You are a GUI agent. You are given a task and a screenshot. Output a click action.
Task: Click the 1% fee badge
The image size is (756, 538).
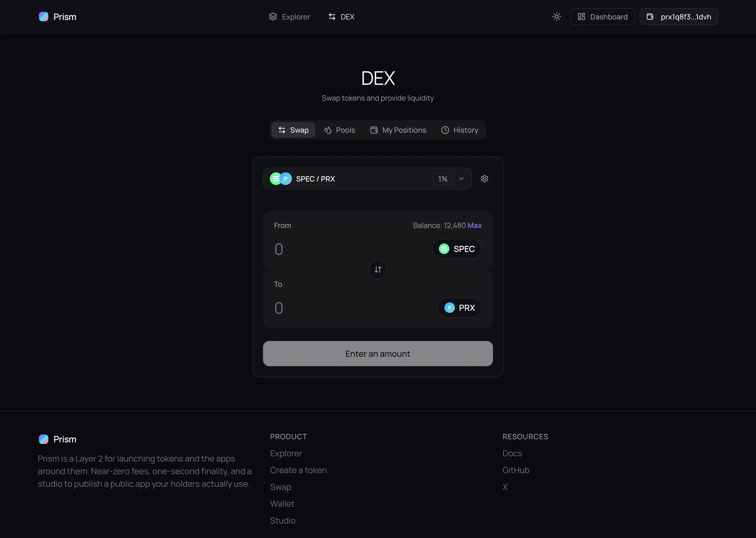[x=443, y=179]
